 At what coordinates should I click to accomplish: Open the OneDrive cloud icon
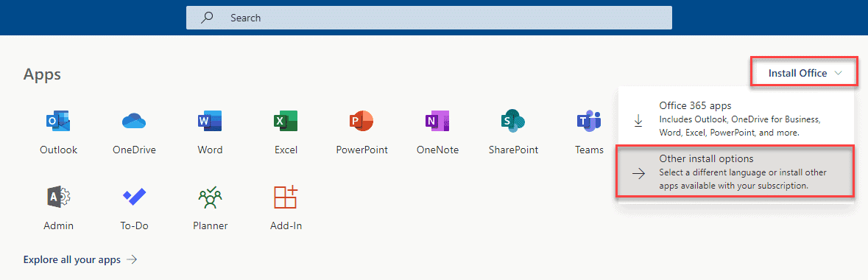point(133,120)
